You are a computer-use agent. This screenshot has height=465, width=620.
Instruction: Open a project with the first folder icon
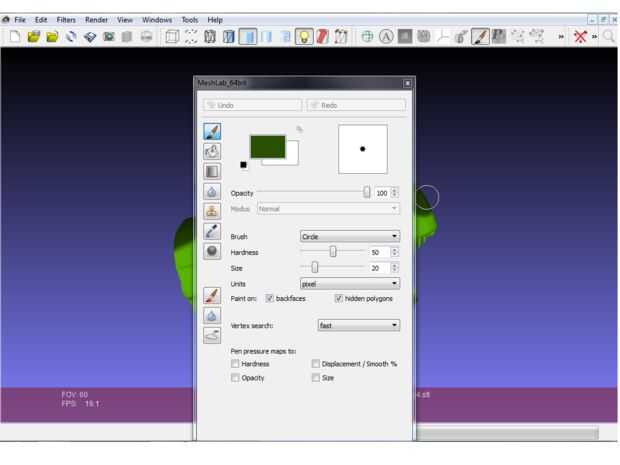[34, 37]
